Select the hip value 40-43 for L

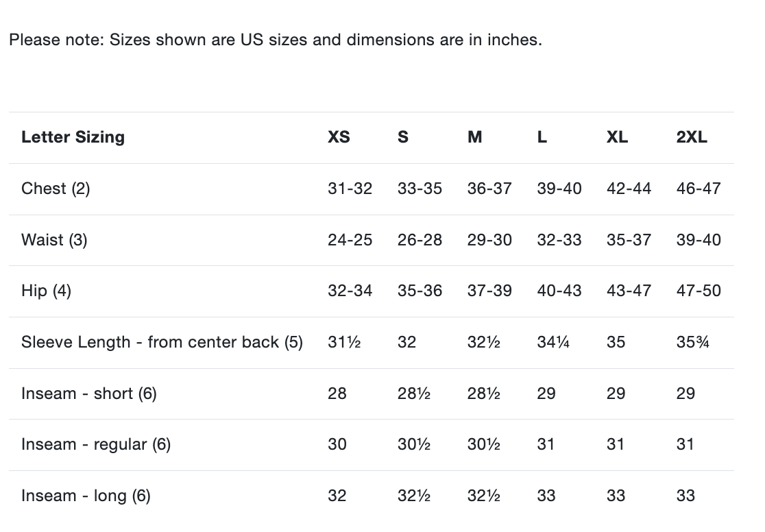559,291
